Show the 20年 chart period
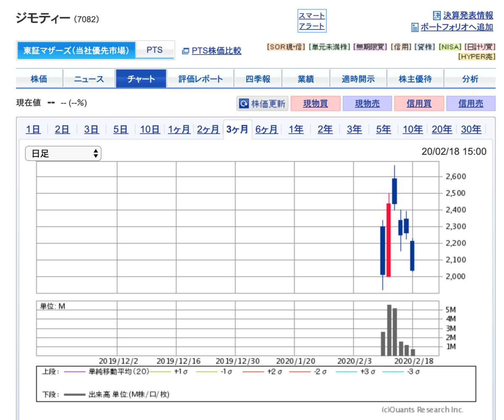 click(x=442, y=130)
